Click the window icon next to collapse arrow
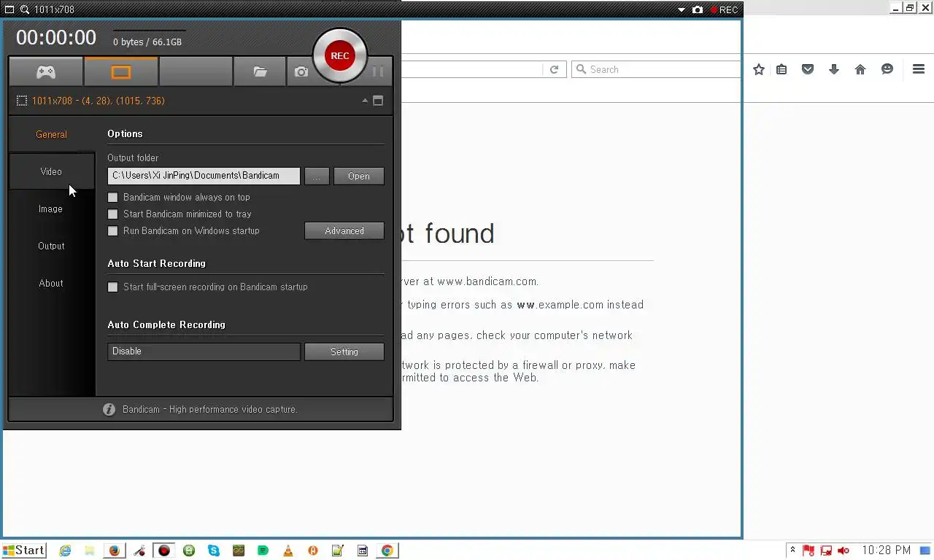Viewport: 934px width, 560px height. click(378, 101)
